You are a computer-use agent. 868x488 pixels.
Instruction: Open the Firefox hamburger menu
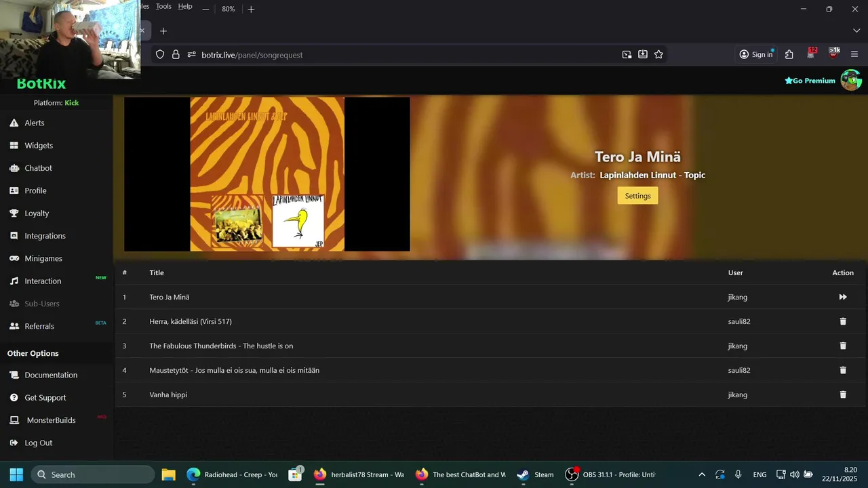point(854,54)
